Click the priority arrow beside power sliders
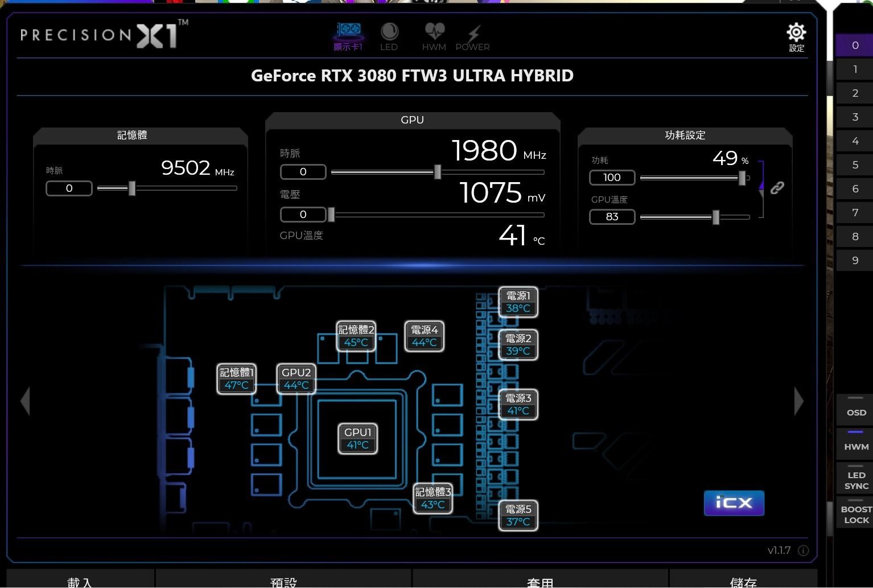 tap(761, 185)
